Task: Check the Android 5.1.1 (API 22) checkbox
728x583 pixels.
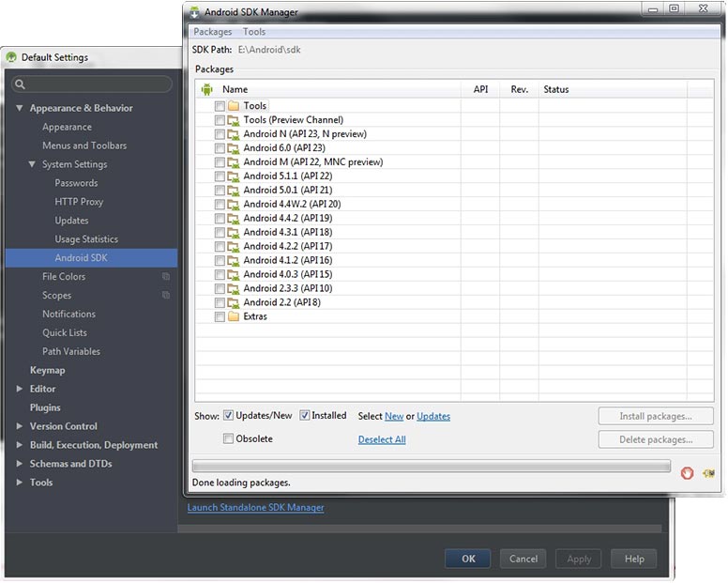Action: 220,176
